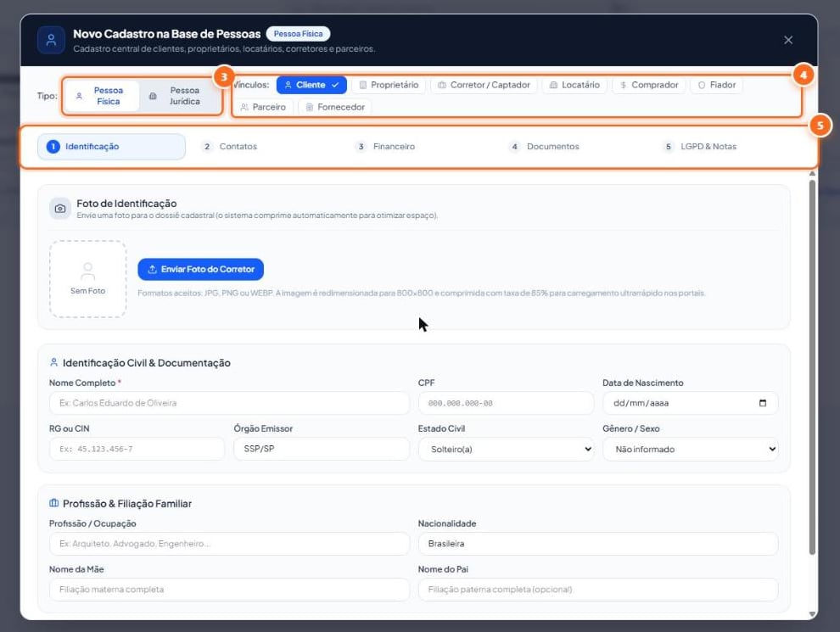Click the Profissão / Ocupação field
This screenshot has width=840, height=632.
[229, 544]
